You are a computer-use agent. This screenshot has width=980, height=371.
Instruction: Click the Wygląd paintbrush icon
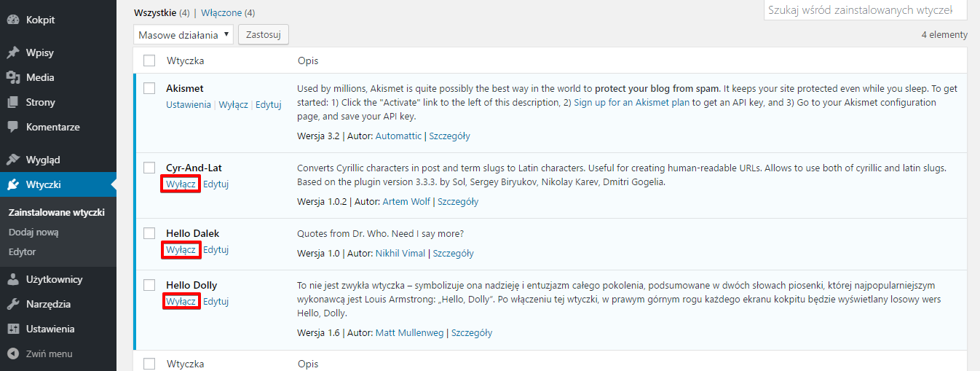12,160
